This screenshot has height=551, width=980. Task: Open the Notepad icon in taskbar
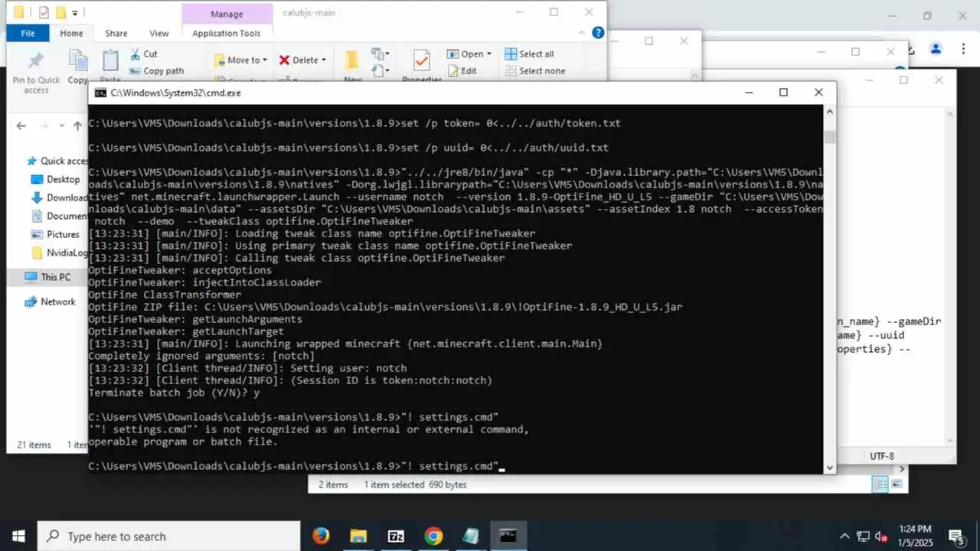(471, 536)
